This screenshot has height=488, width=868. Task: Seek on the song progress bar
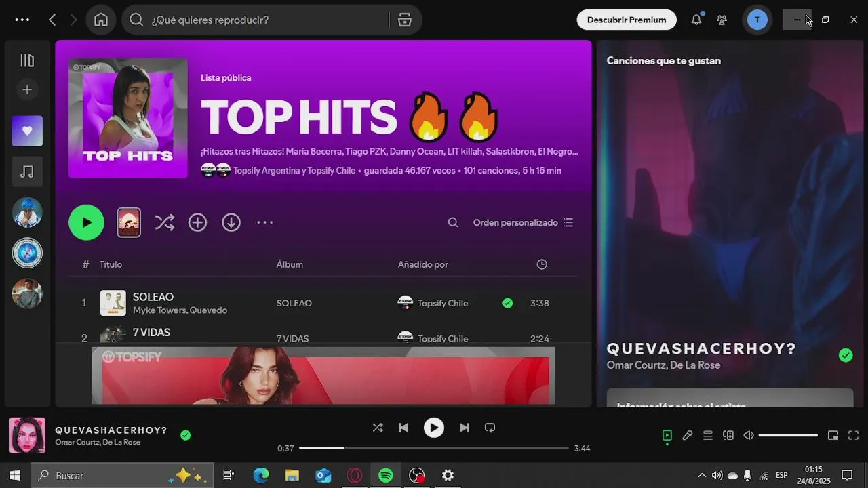click(x=434, y=448)
